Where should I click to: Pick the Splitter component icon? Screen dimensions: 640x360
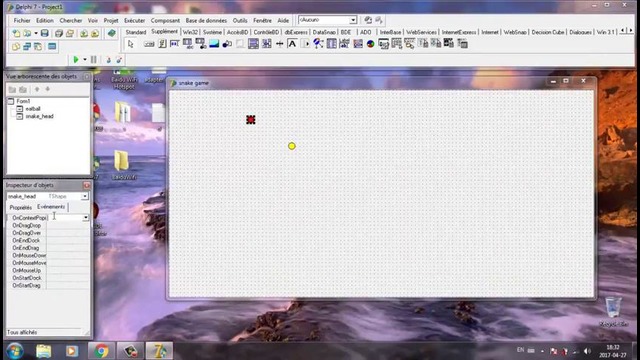pos(280,44)
